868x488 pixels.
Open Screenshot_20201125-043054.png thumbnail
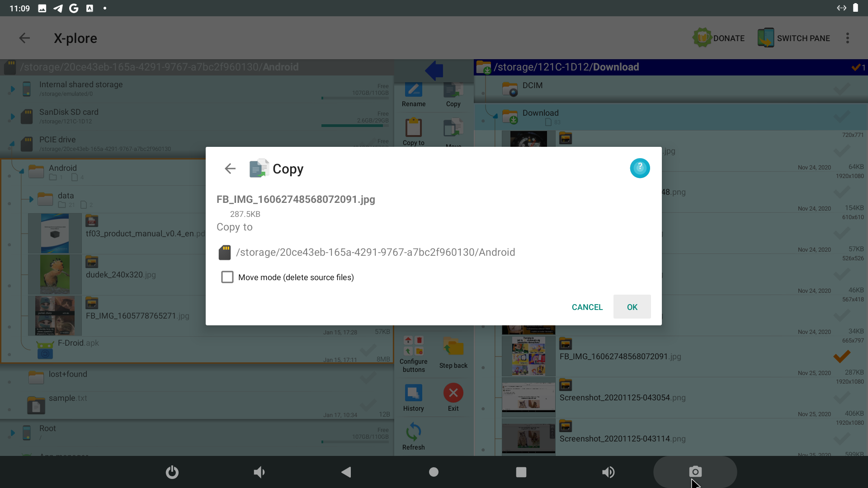[x=528, y=398]
